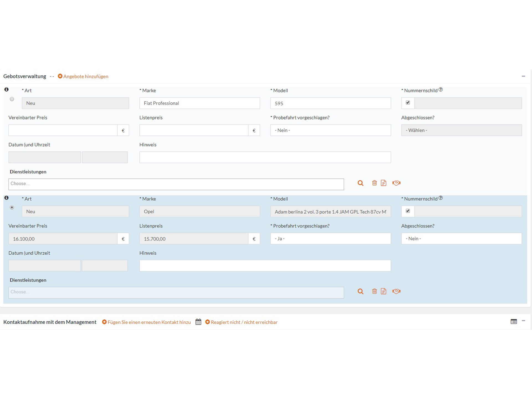
Task: Open Art dropdown in Fiat Professional offer
Action: [x=75, y=103]
